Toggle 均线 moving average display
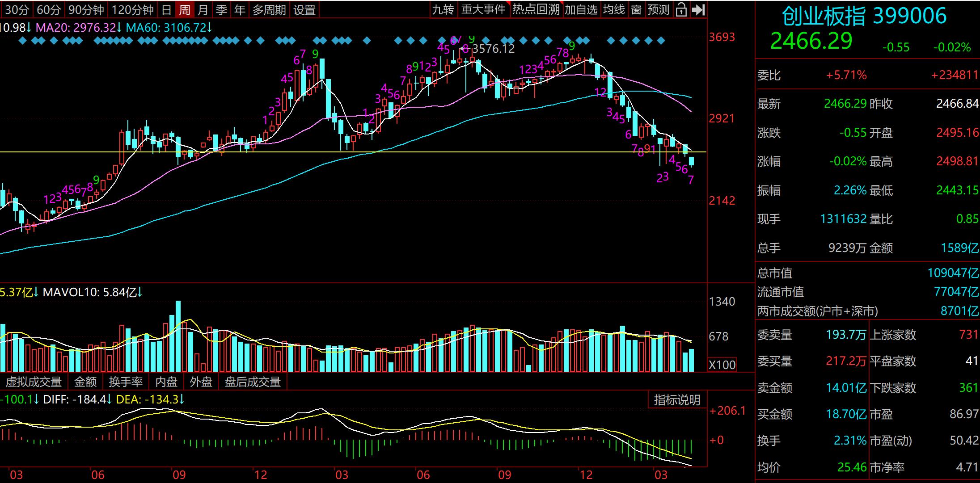Image resolution: width=980 pixels, height=483 pixels. 613,9
